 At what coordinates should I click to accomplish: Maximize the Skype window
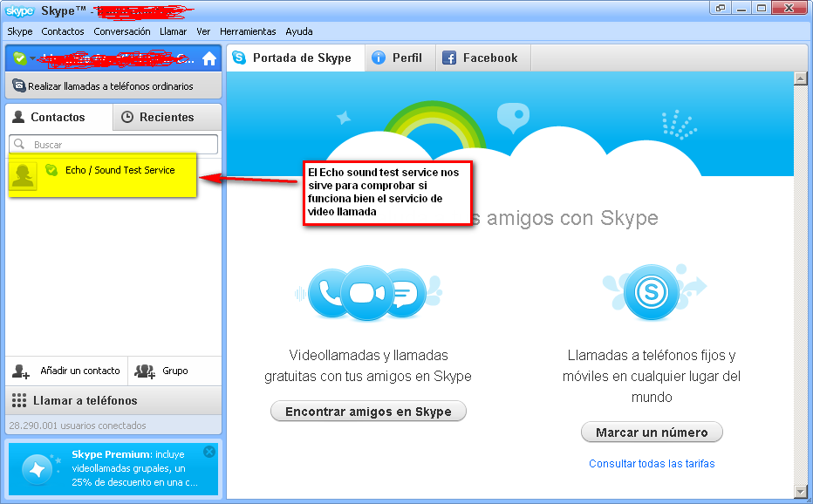[x=762, y=9]
